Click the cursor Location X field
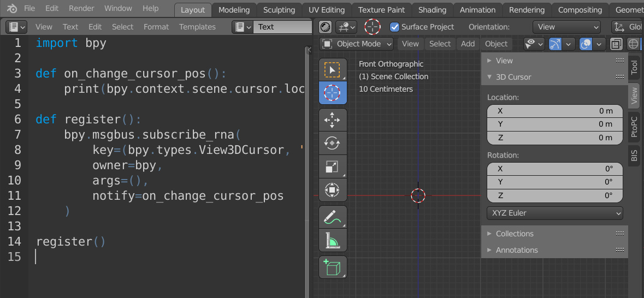644x298 pixels. point(555,111)
